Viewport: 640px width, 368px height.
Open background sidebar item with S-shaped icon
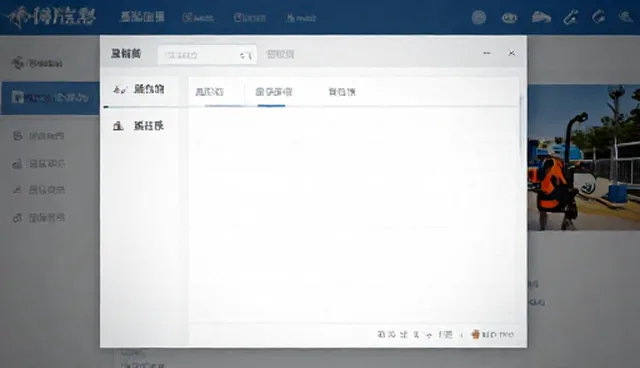(x=39, y=136)
